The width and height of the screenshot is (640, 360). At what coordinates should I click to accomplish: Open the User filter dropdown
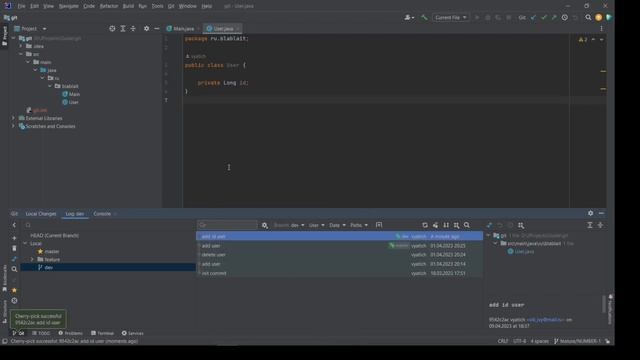[x=316, y=225]
